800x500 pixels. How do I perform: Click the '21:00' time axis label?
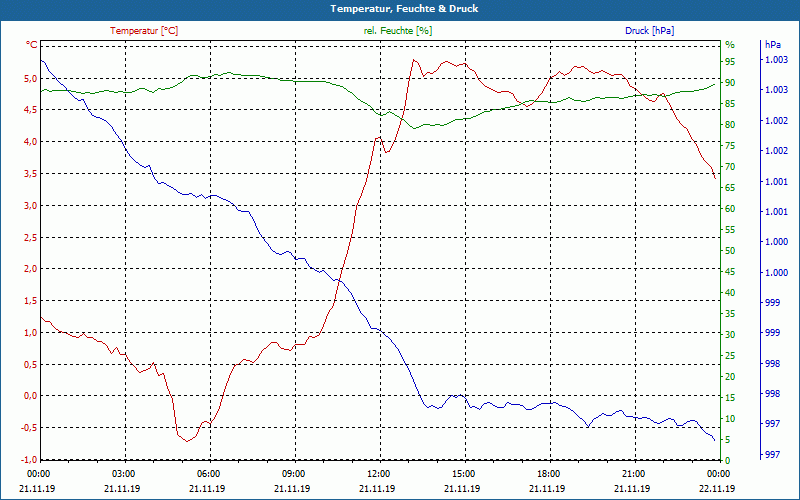pos(633,473)
